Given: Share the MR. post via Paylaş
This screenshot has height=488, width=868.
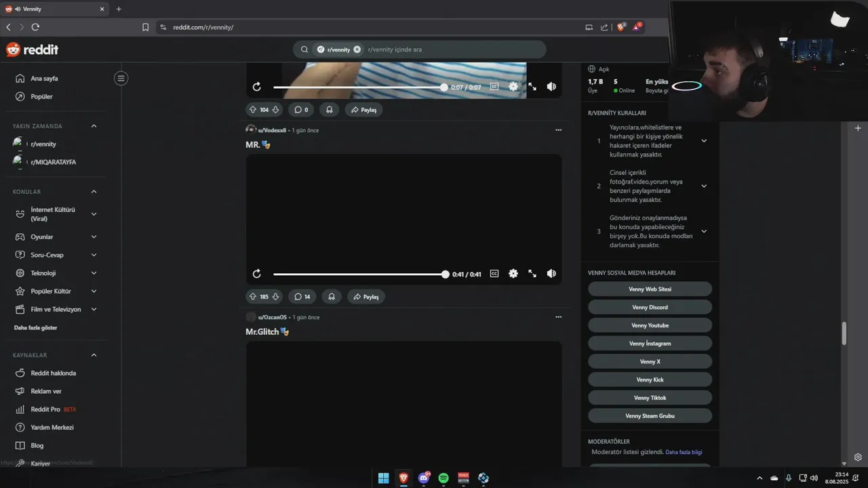Looking at the screenshot, I should pos(366,297).
